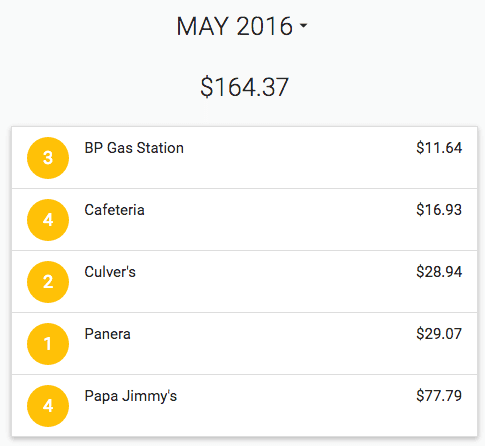Click the yellow badge 4 beside Papa Jimmy's
The width and height of the screenshot is (485, 446).
point(48,406)
